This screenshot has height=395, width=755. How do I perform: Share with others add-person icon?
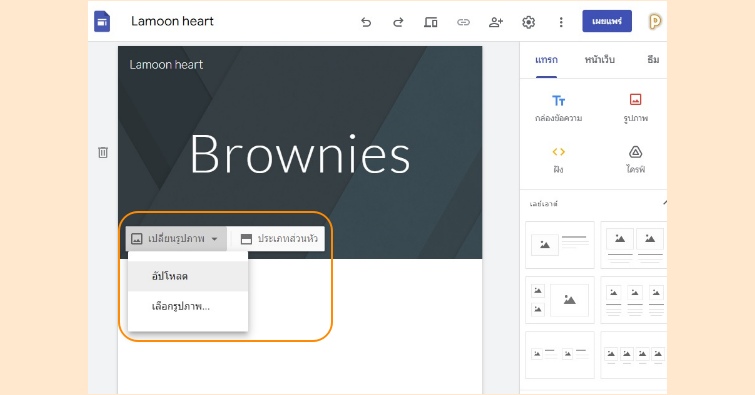point(496,22)
